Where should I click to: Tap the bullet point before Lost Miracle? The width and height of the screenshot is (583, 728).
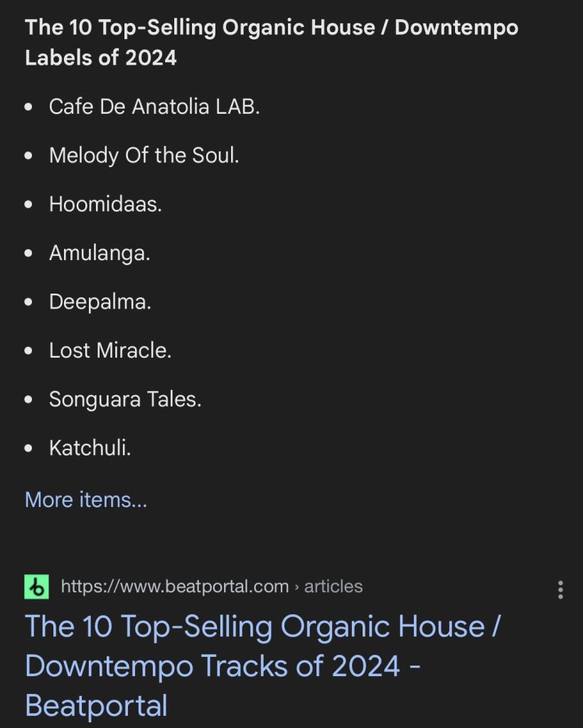click(x=28, y=351)
